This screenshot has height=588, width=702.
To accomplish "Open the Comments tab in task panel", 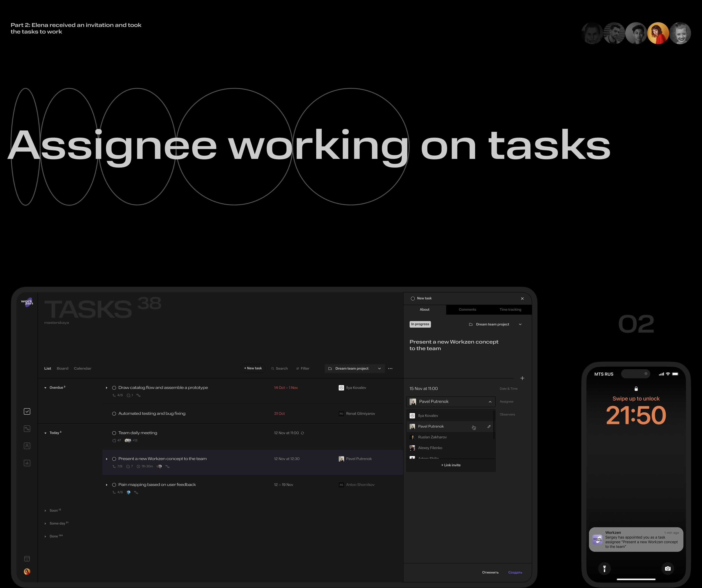I will point(467,309).
